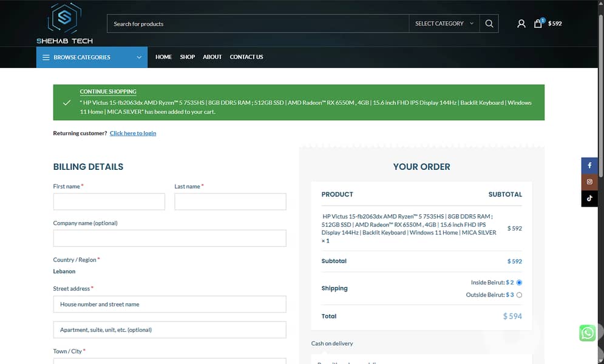Viewport: 604px width, 364px height.
Task: Click the House number and street name field
Action: click(170, 305)
